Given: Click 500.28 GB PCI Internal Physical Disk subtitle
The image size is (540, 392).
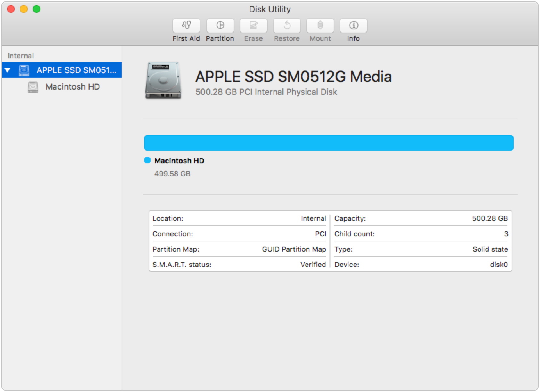Looking at the screenshot, I should 266,92.
